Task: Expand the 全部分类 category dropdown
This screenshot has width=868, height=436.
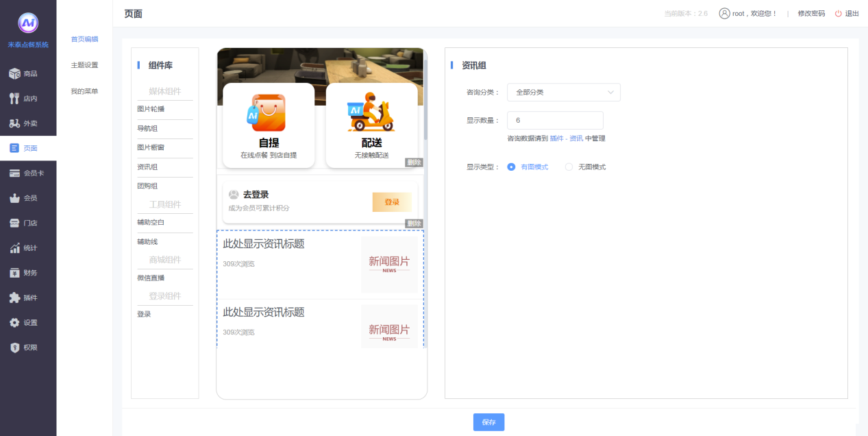Action: pos(563,93)
